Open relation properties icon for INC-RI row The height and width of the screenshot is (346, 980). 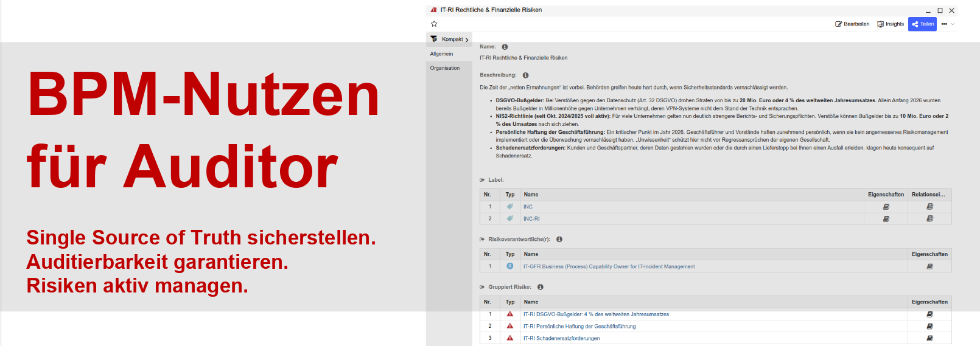(x=929, y=219)
